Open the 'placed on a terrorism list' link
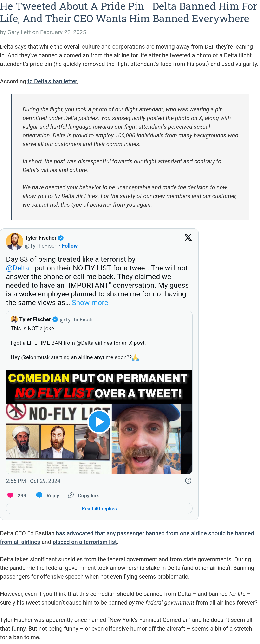 click(x=84, y=542)
